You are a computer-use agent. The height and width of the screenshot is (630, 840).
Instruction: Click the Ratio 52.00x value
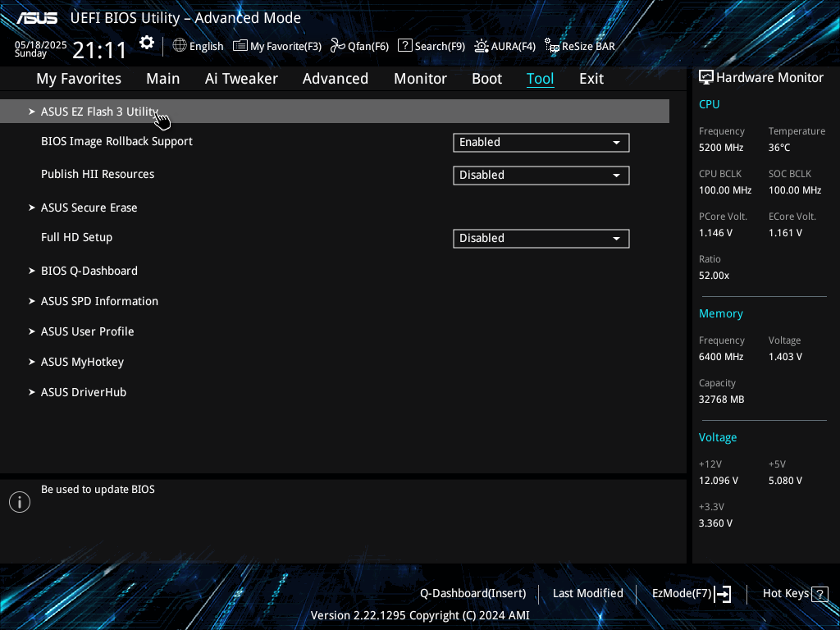pyautogui.click(x=714, y=276)
